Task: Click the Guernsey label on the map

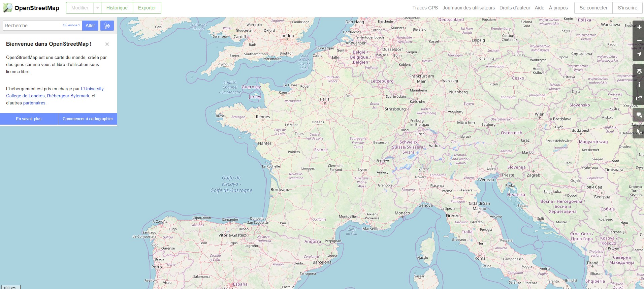Action: tap(251, 87)
